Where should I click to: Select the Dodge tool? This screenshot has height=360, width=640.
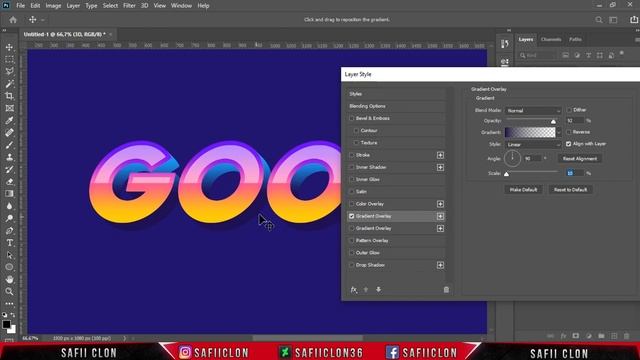pos(9,218)
